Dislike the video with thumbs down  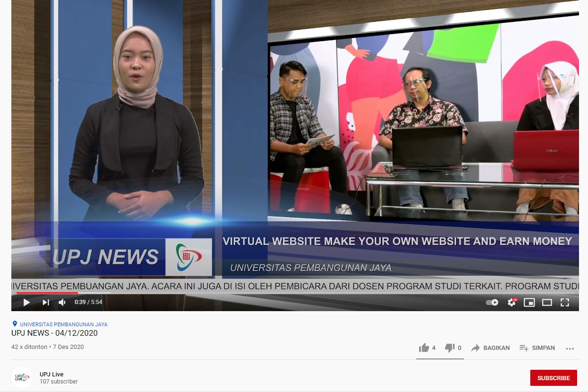(x=453, y=348)
